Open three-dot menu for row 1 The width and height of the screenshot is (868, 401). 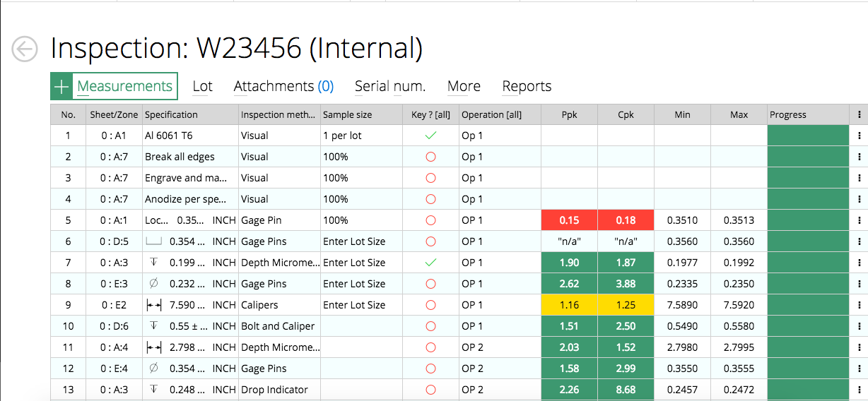coord(859,136)
